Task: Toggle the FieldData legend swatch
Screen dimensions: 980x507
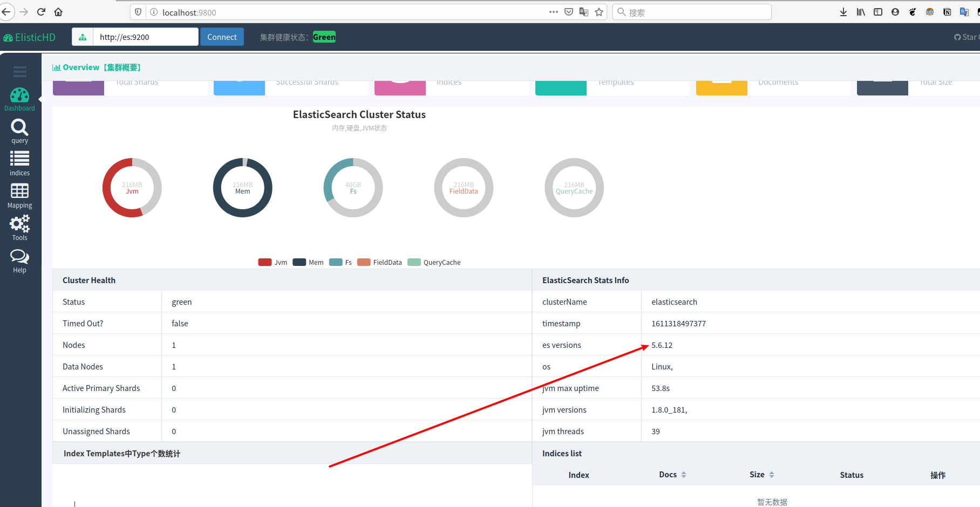Action: [x=364, y=262]
